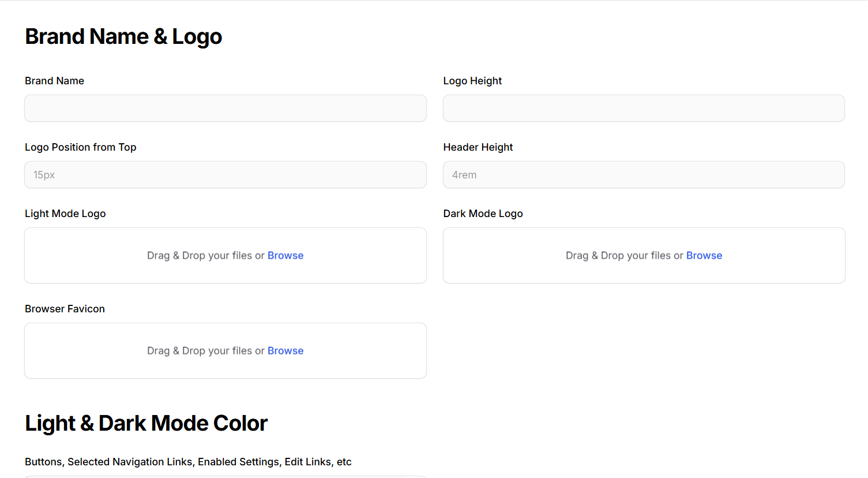Select the Header Height input showing 4rem
Image resolution: width=868 pixels, height=478 pixels.
pos(643,175)
